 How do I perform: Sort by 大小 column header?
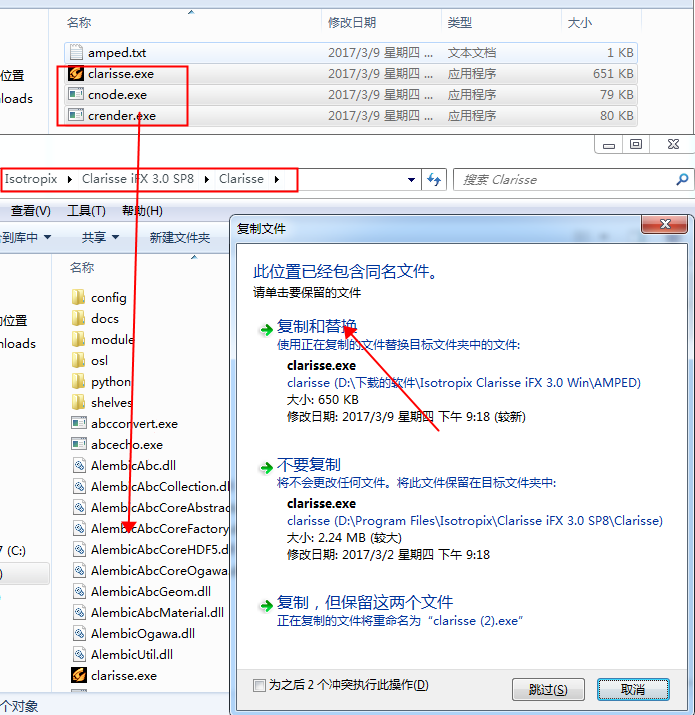tap(580, 22)
